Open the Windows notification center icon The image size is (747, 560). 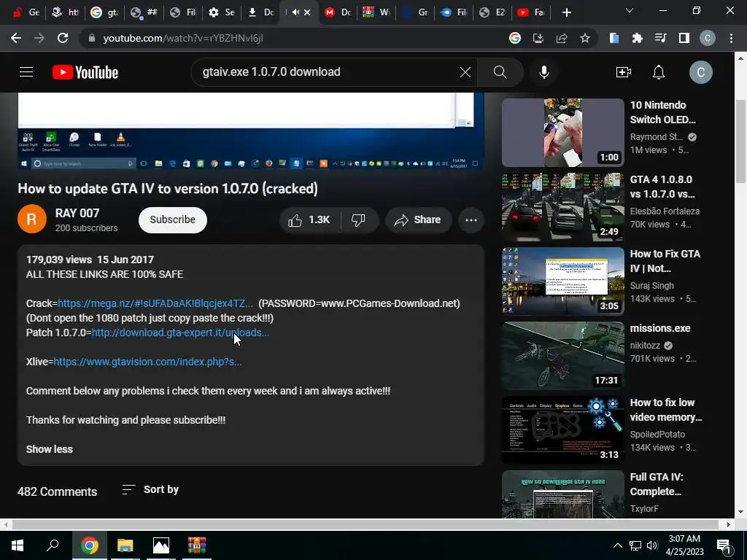pyautogui.click(x=724, y=545)
